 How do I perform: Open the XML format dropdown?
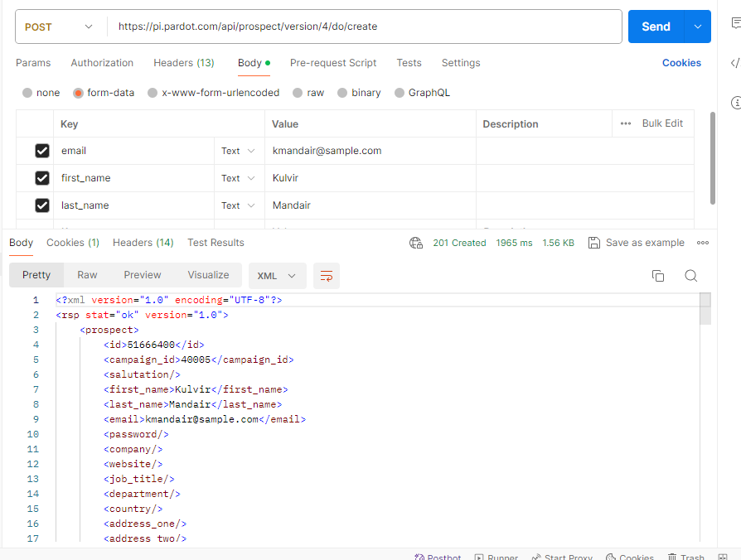coord(277,276)
